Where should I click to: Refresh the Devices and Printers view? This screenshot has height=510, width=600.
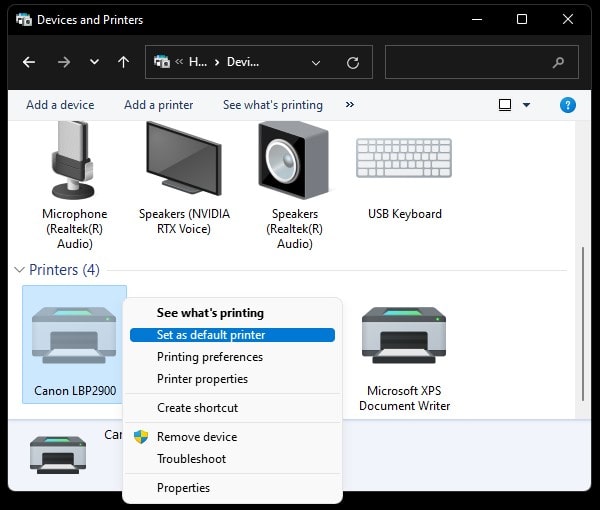[353, 63]
